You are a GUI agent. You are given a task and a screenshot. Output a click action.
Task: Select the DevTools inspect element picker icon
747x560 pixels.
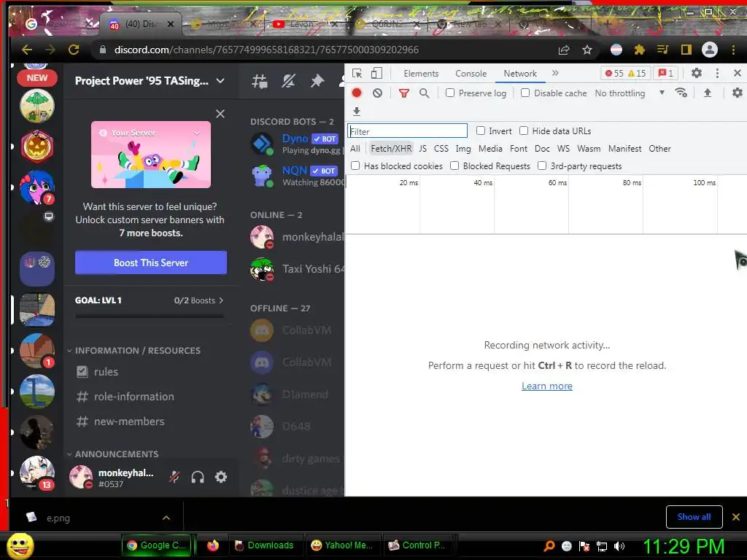coord(357,74)
